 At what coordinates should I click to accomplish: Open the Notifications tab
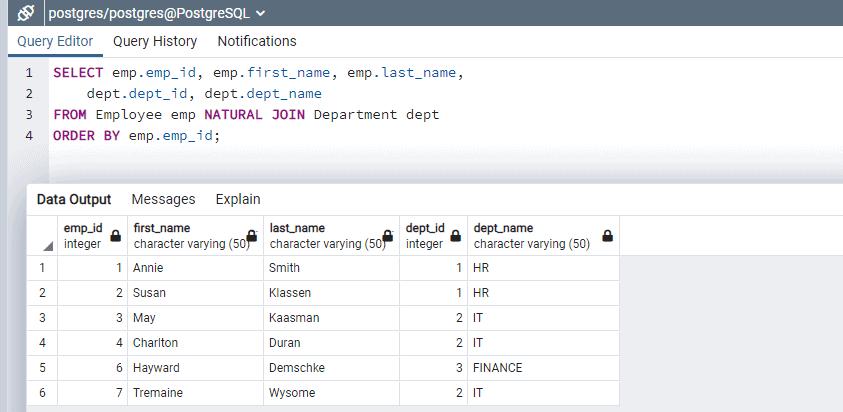click(257, 41)
